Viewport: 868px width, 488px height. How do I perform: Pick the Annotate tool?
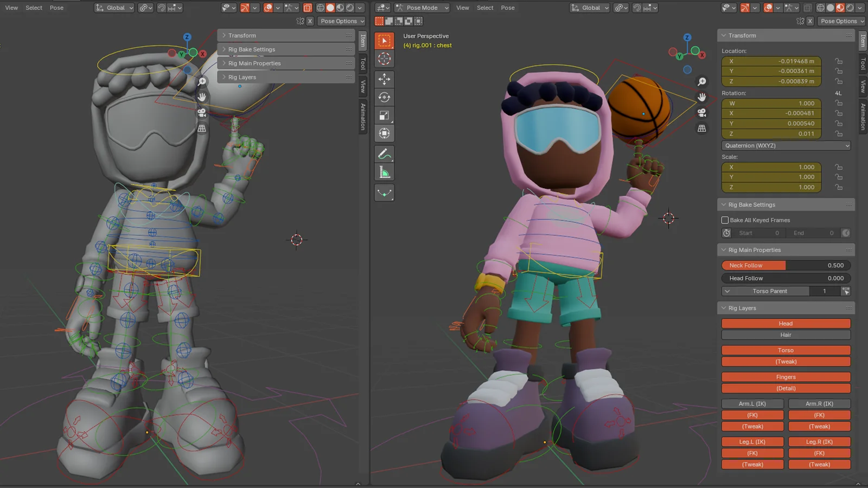tap(384, 153)
